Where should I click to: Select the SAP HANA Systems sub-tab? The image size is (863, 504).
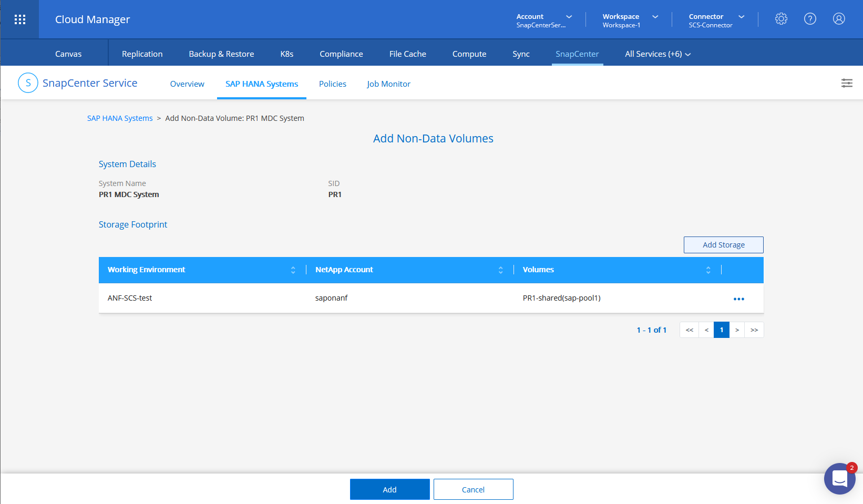point(262,84)
